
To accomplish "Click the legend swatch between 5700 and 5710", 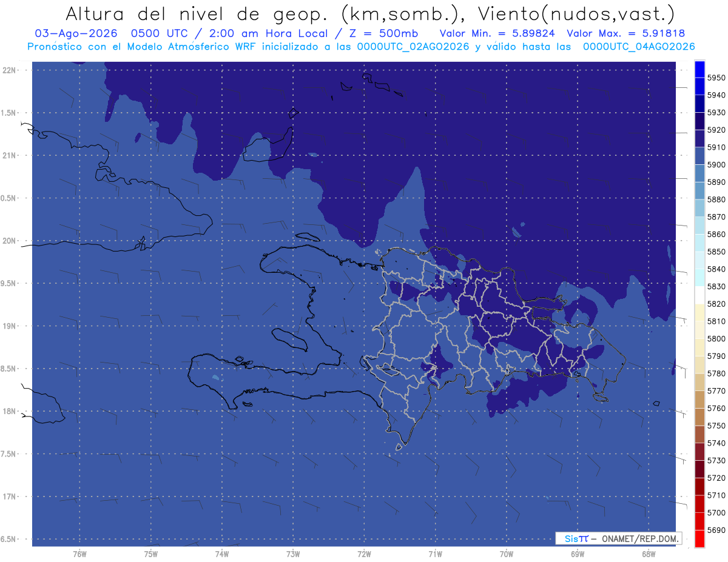I will 699,504.
